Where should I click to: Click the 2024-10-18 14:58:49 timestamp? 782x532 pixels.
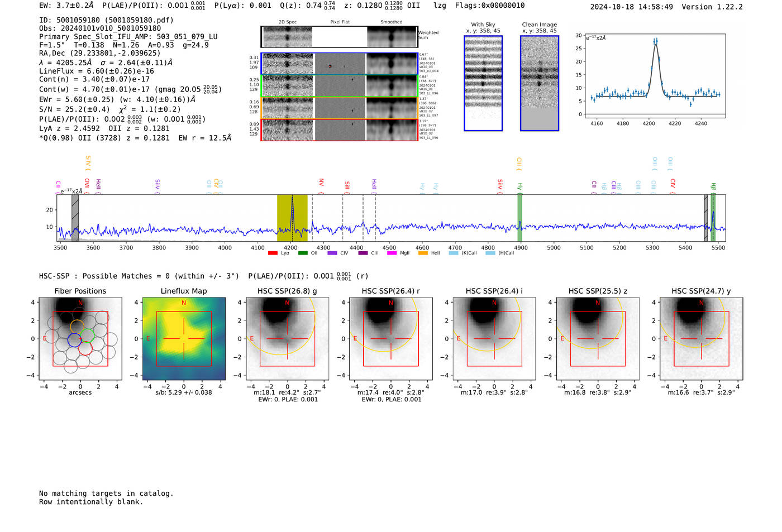tap(631, 7)
